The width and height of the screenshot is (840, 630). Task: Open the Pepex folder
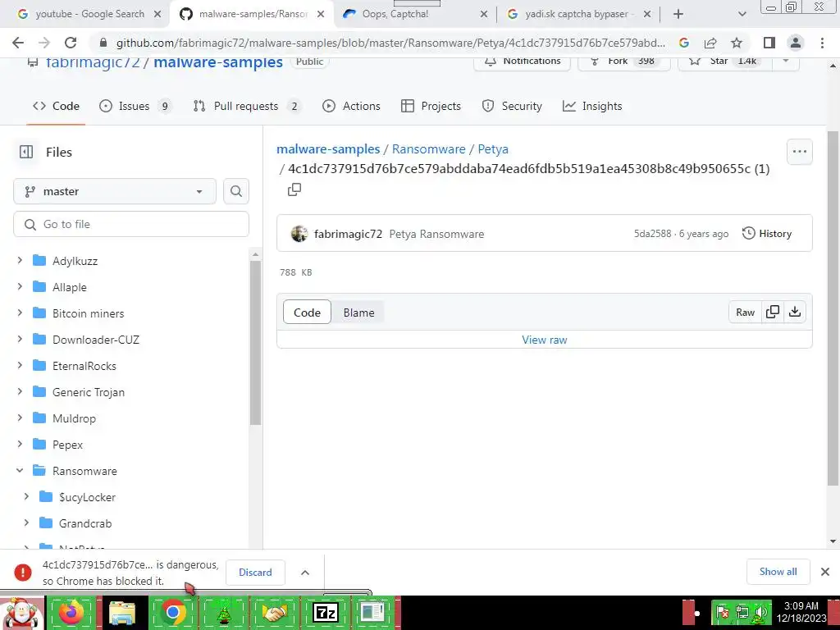(67, 445)
